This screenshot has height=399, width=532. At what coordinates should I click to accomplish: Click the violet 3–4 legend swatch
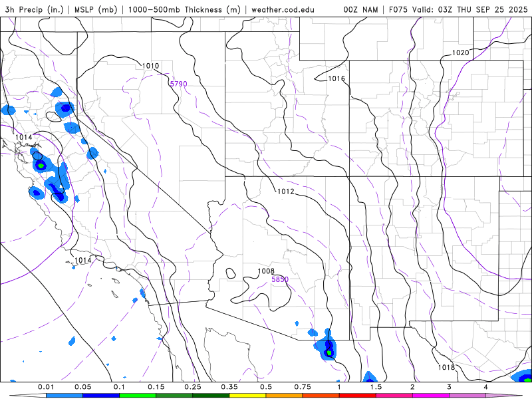point(467,395)
